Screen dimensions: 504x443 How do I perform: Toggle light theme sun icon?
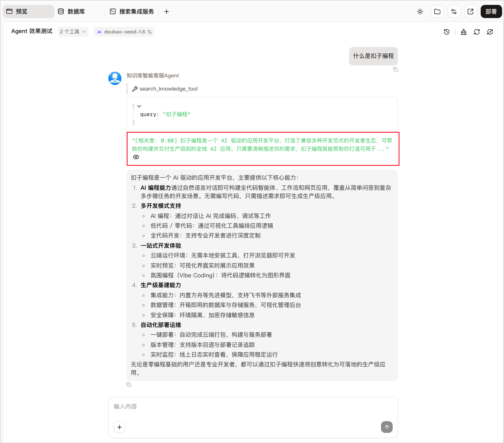pyautogui.click(x=420, y=12)
